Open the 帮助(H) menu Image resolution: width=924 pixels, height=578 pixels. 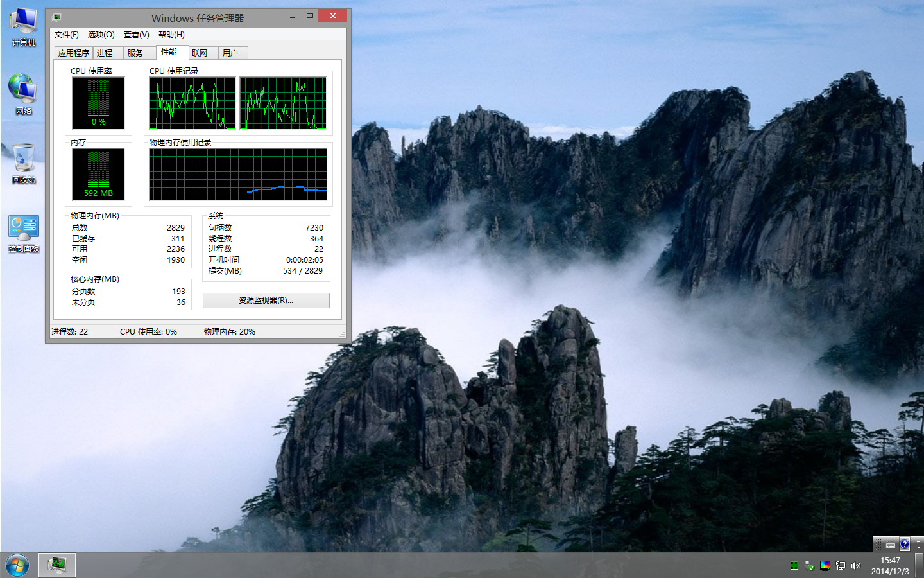[171, 35]
